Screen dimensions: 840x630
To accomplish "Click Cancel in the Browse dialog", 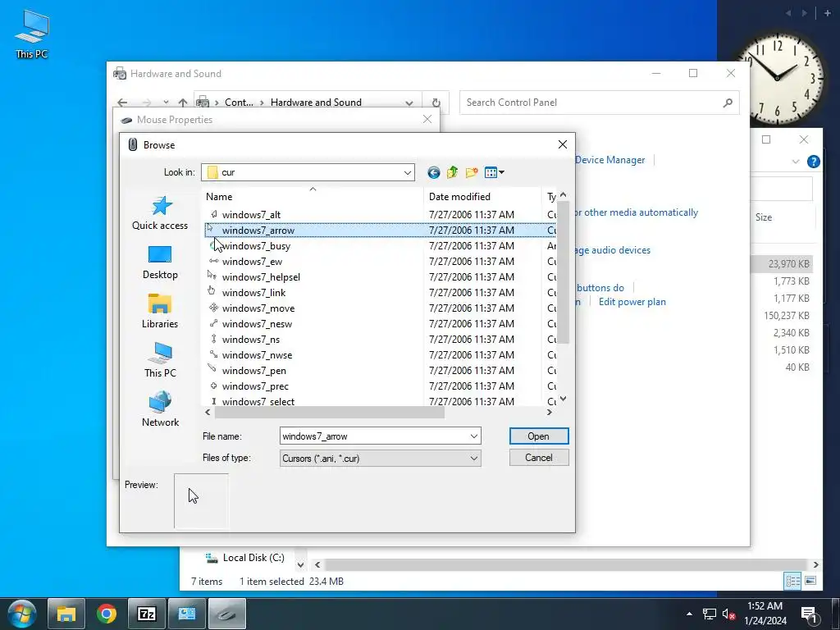I will click(x=538, y=458).
